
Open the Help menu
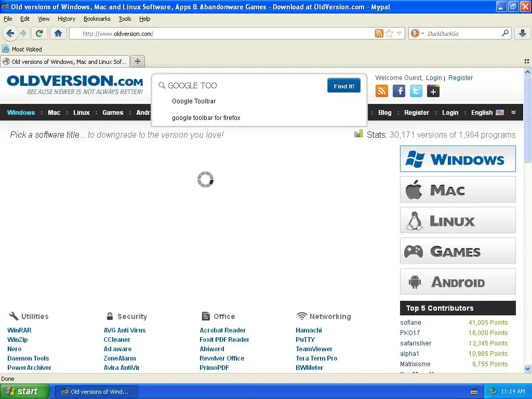coord(145,19)
